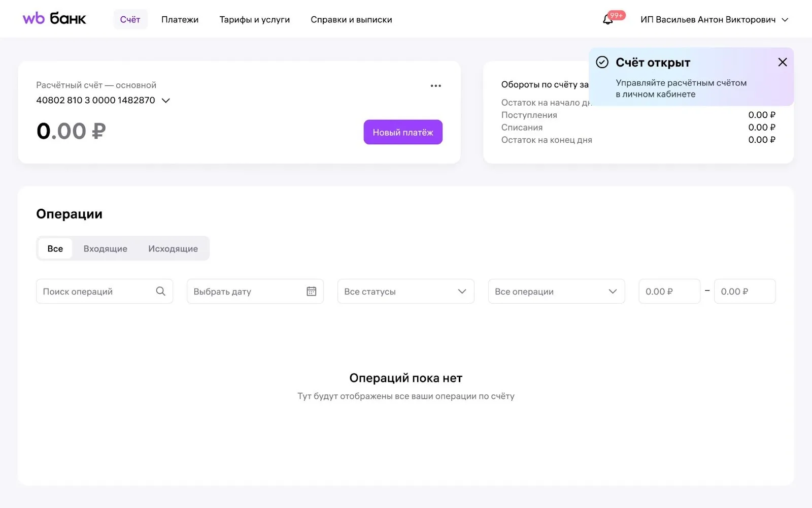Go to the "Платежи" menu item
Viewport: 812px width, 508px height.
tap(180, 20)
